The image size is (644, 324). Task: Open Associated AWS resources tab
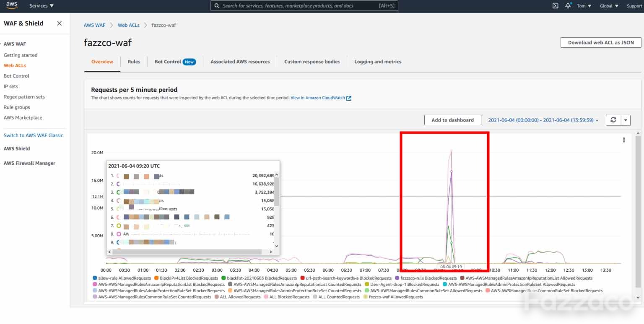[x=240, y=62]
